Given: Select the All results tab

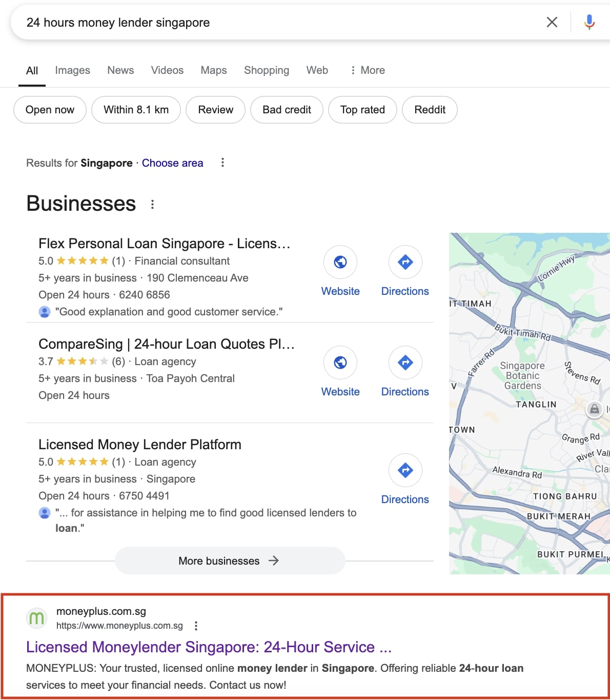Looking at the screenshot, I should pyautogui.click(x=32, y=70).
